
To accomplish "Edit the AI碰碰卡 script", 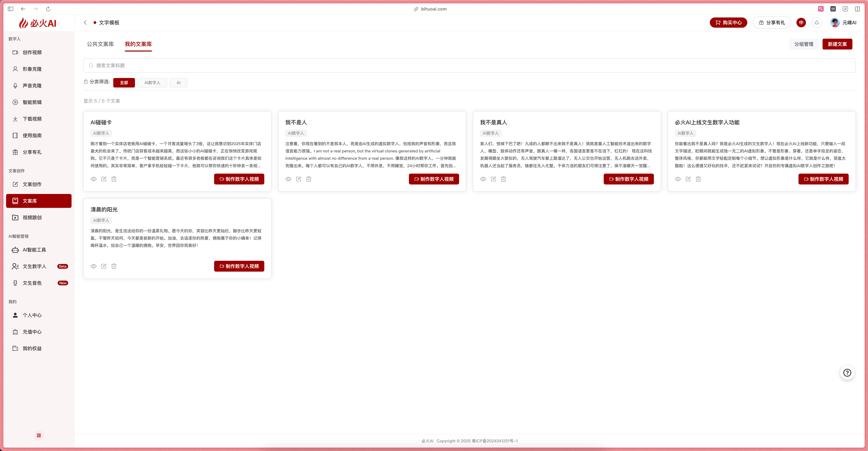I will pos(104,179).
